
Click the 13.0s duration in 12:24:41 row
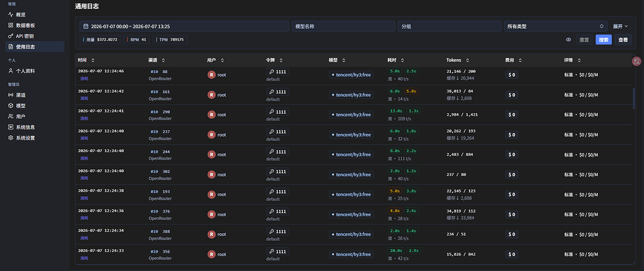[x=396, y=111]
